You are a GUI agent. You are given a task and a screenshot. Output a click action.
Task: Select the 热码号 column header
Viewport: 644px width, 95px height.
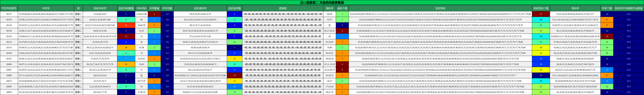coord(575,8)
